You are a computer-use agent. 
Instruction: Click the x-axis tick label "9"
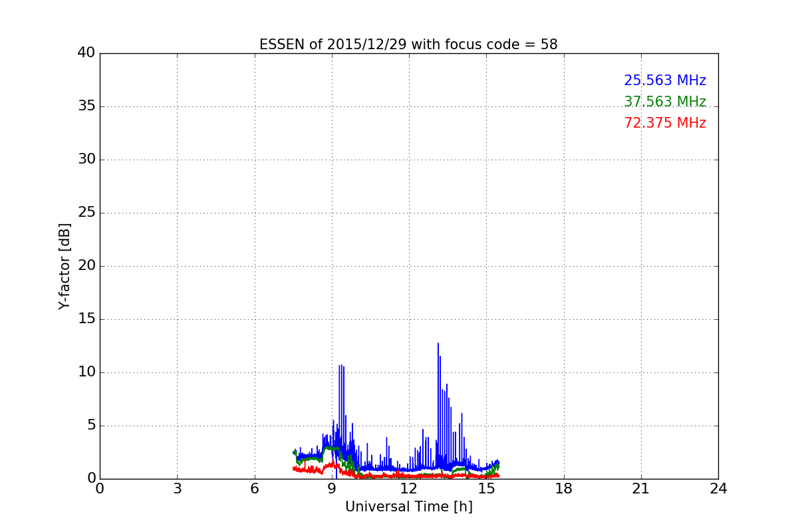332,489
